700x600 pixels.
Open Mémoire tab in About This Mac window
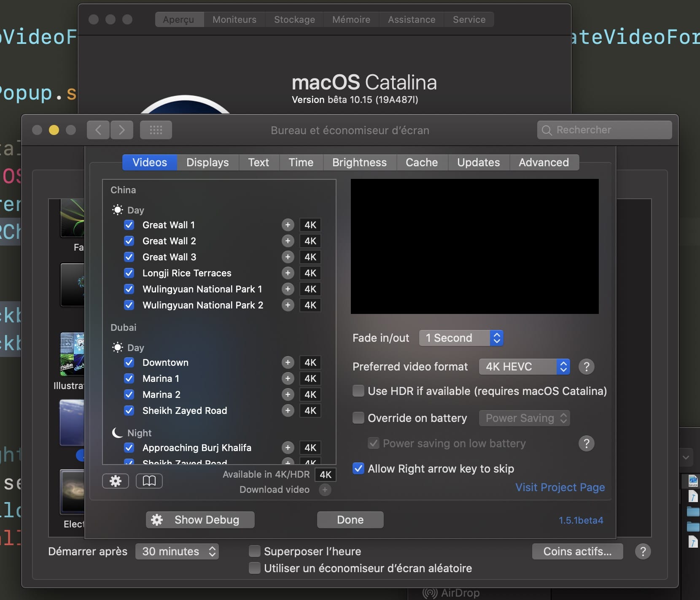pyautogui.click(x=351, y=19)
